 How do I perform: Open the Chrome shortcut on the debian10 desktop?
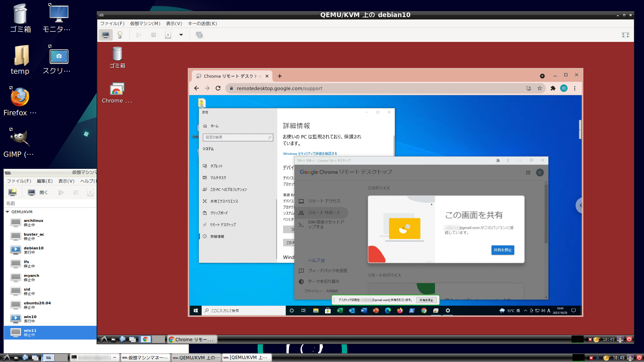click(x=117, y=93)
